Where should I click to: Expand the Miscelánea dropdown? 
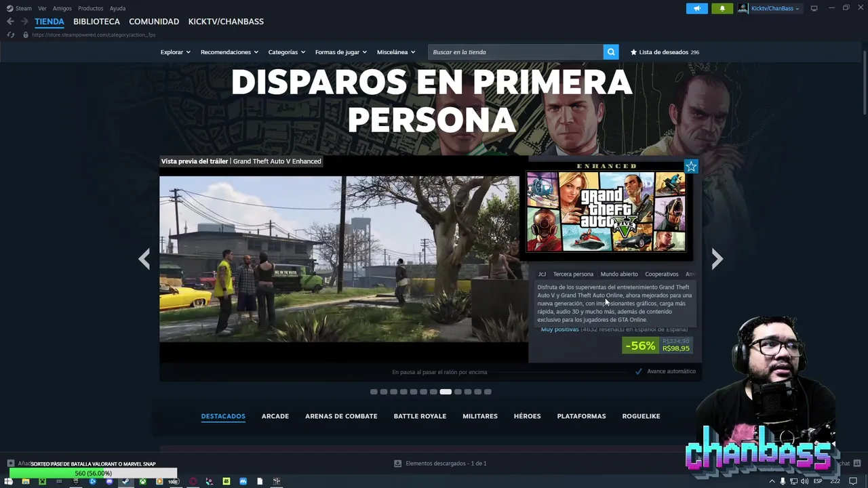click(x=396, y=52)
